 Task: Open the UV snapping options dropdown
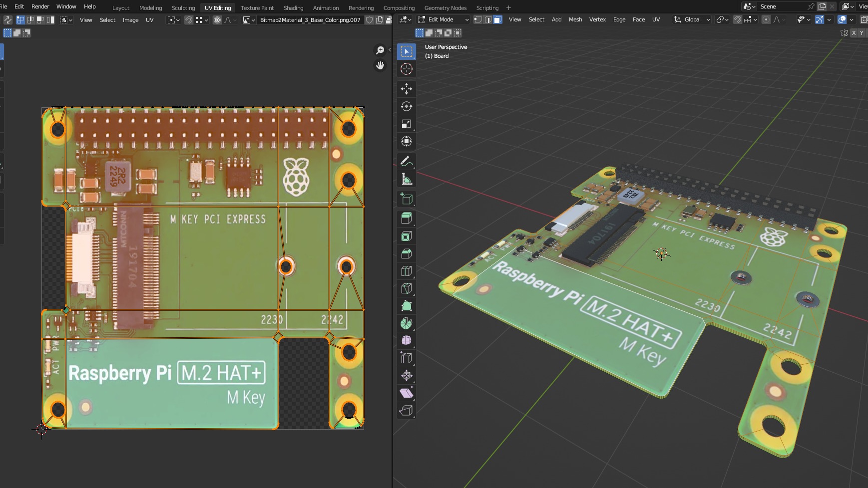(x=202, y=20)
